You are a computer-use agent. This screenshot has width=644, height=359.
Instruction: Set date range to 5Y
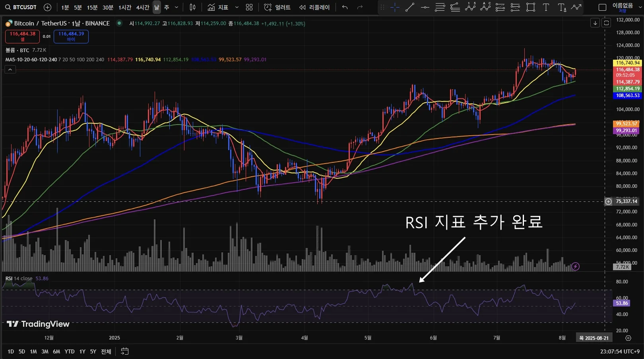(93, 351)
